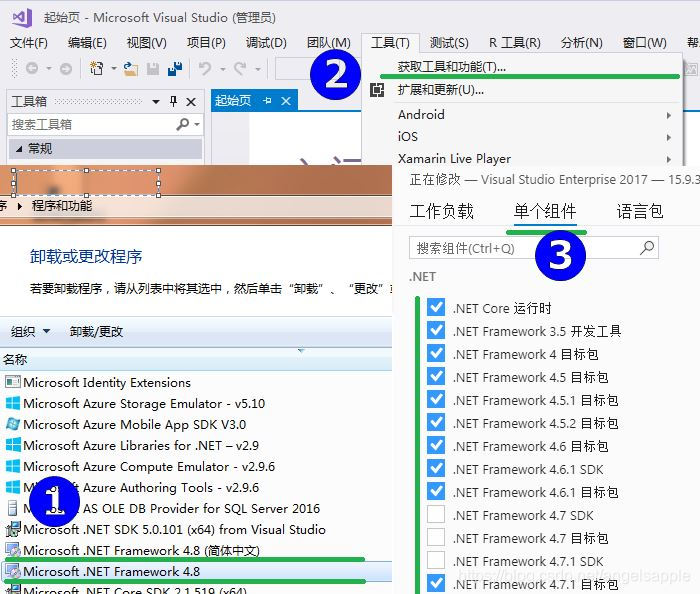Open the R 工具(R) menu
Viewport: 700px width, 594px height.
(514, 43)
